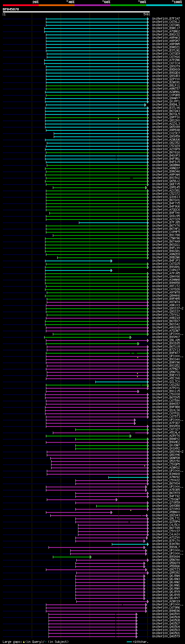Click the green alignment bar for UniRef100_B8LPJ1
This screenshot has height=644, width=185.
pyautogui.click(x=97, y=86)
